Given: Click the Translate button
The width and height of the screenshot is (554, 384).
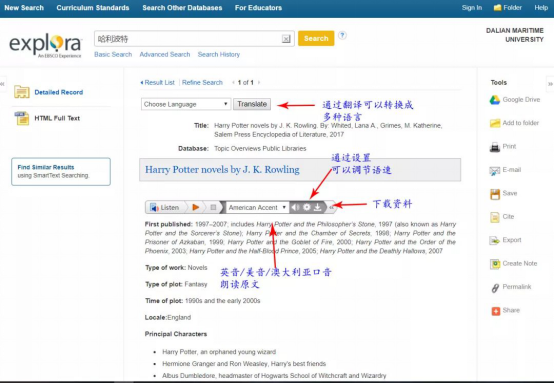Looking at the screenshot, I should point(252,104).
